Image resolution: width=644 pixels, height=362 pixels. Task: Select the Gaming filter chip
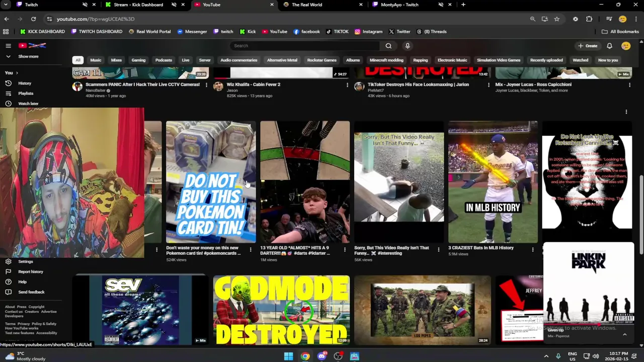coord(138,60)
